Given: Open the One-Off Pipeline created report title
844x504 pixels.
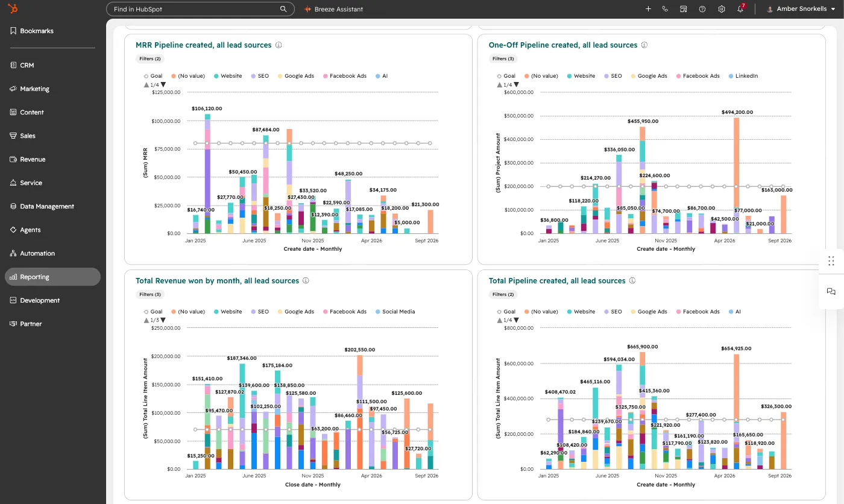Looking at the screenshot, I should [x=563, y=45].
